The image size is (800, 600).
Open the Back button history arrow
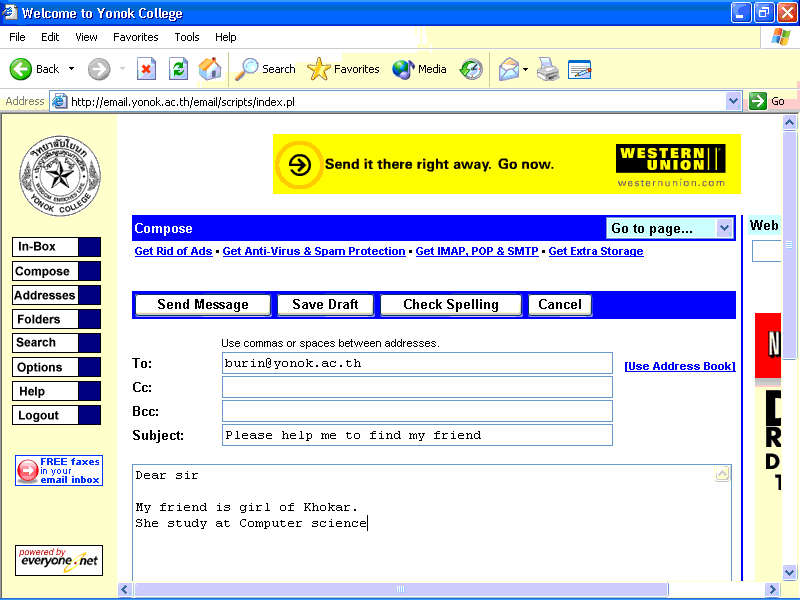click(x=71, y=69)
